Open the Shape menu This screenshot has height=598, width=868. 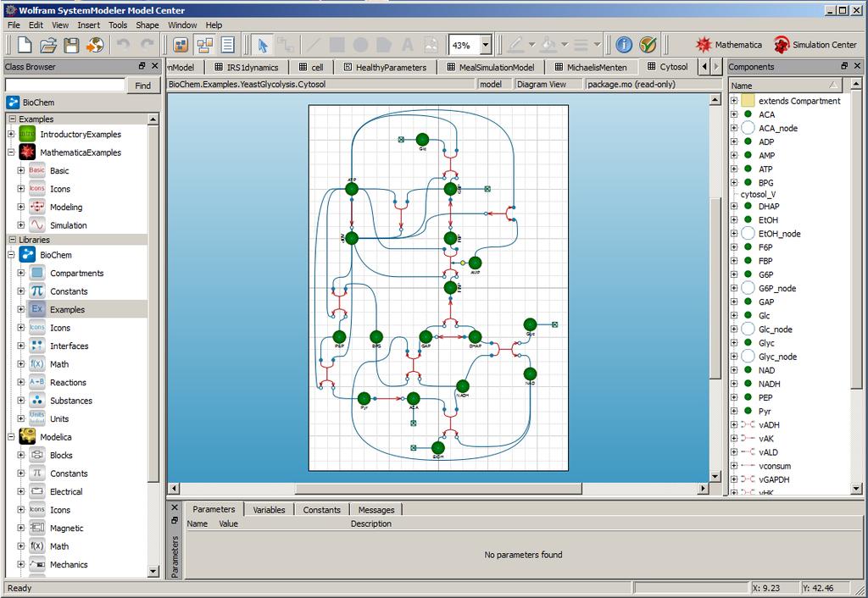click(147, 25)
